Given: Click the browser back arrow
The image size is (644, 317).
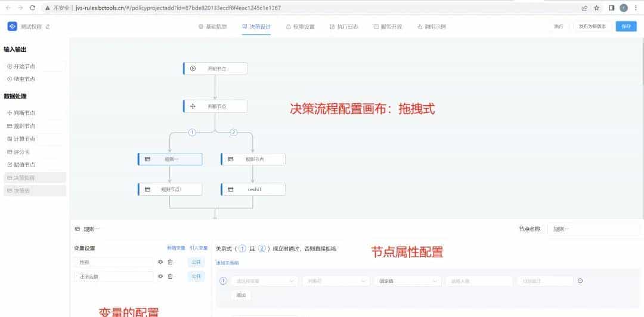Looking at the screenshot, I should (8, 8).
